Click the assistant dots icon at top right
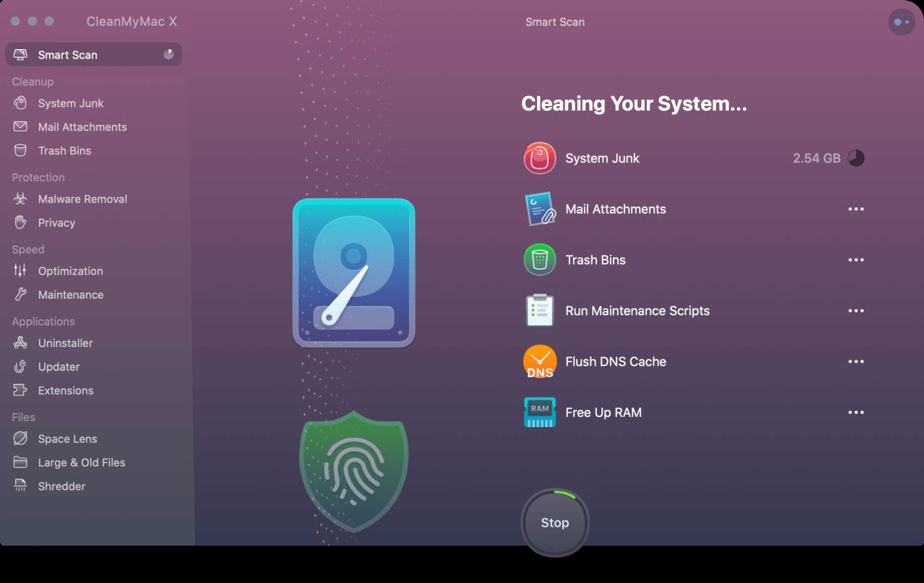The height and width of the screenshot is (583, 924). [x=901, y=22]
